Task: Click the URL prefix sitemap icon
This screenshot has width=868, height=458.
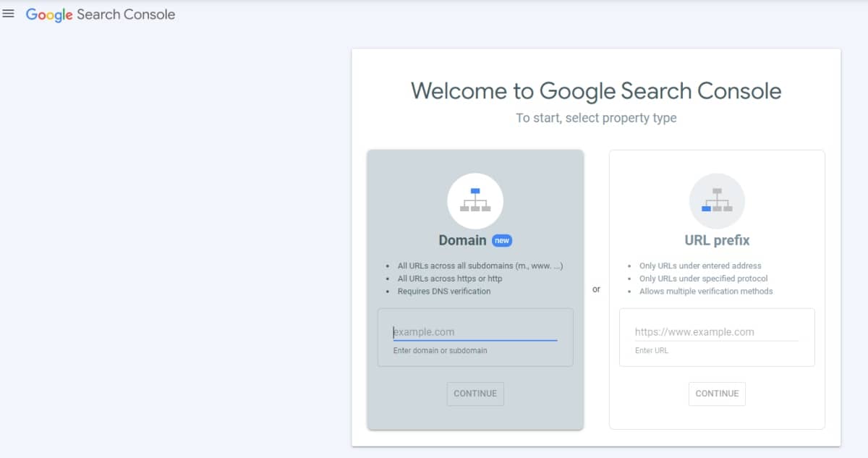Action: tap(717, 201)
